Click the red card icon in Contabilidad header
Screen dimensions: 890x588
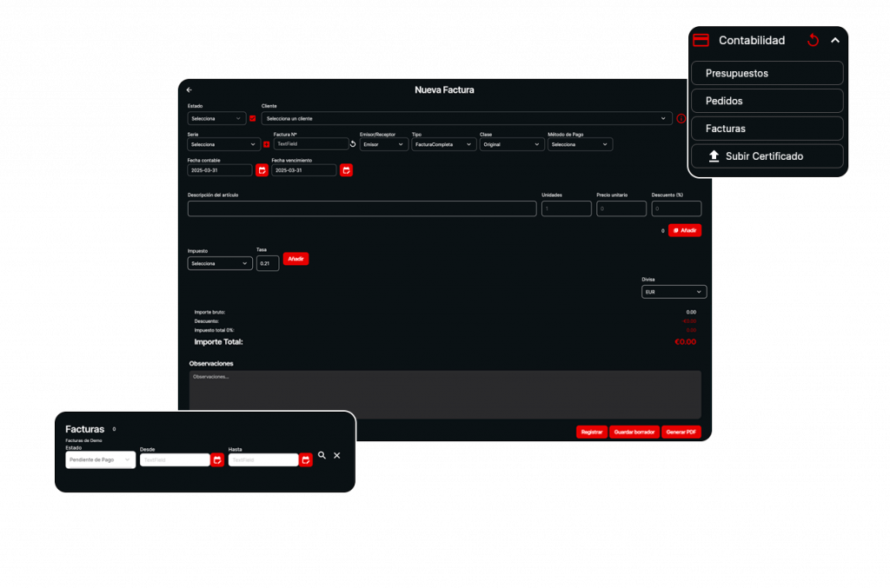(701, 40)
